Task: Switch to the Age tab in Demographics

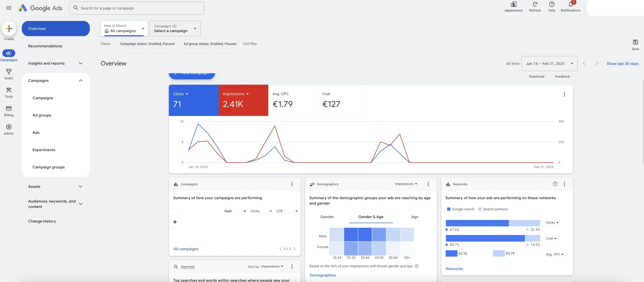Action: [x=415, y=217]
